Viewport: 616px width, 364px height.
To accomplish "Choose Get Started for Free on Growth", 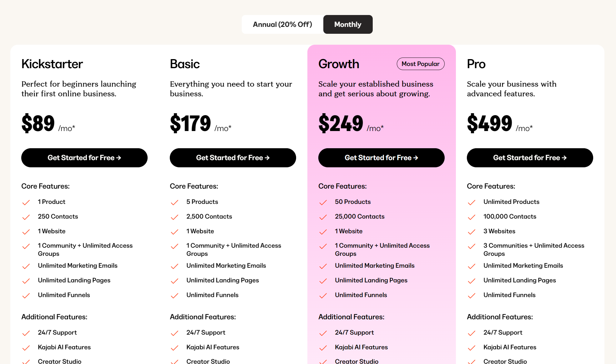I will 381,158.
